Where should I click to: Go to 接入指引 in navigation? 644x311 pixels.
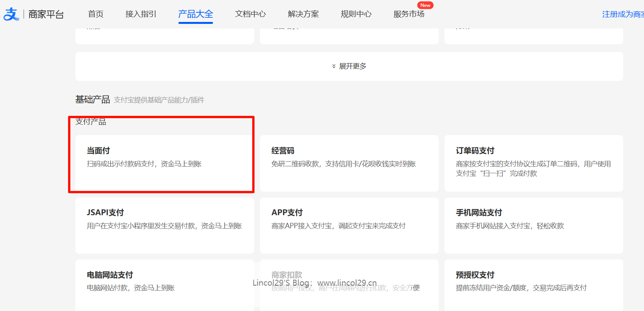(x=141, y=14)
